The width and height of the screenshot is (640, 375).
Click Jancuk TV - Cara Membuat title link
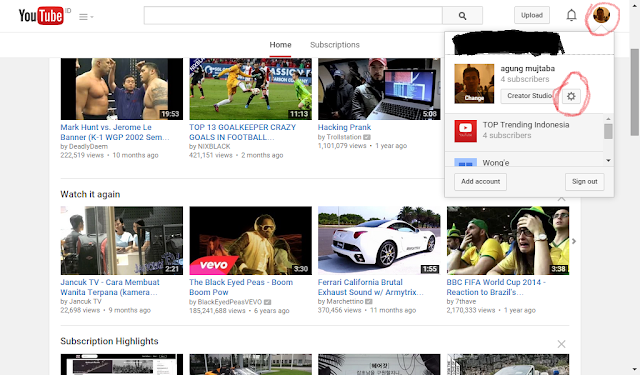pos(110,287)
